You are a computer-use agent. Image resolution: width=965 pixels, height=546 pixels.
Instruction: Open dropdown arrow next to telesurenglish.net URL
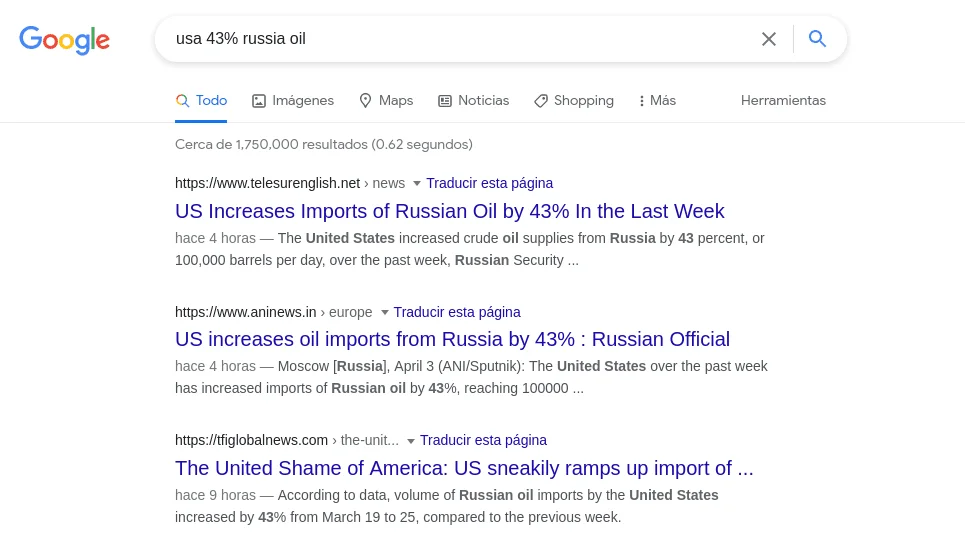(417, 183)
